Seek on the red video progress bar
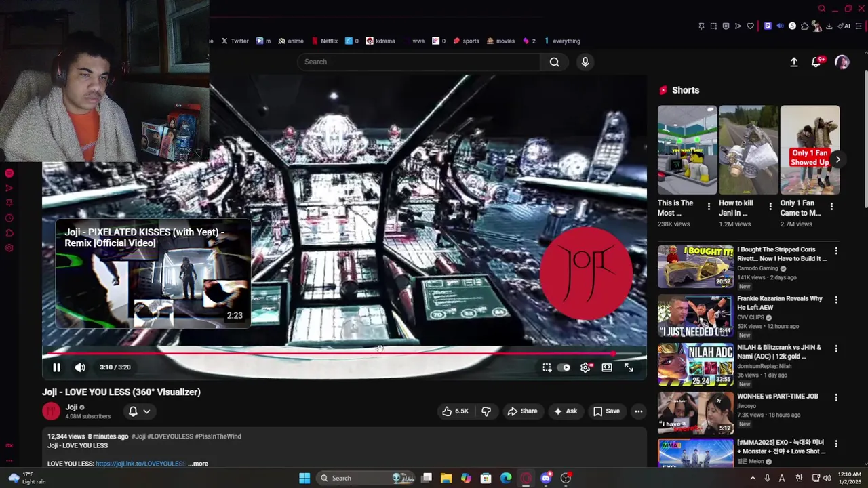Screen dimensions: 868x488 tap(344, 353)
